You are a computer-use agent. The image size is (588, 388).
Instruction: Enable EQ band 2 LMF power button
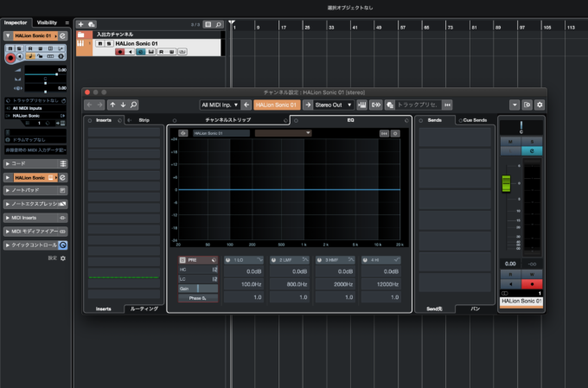pos(274,260)
